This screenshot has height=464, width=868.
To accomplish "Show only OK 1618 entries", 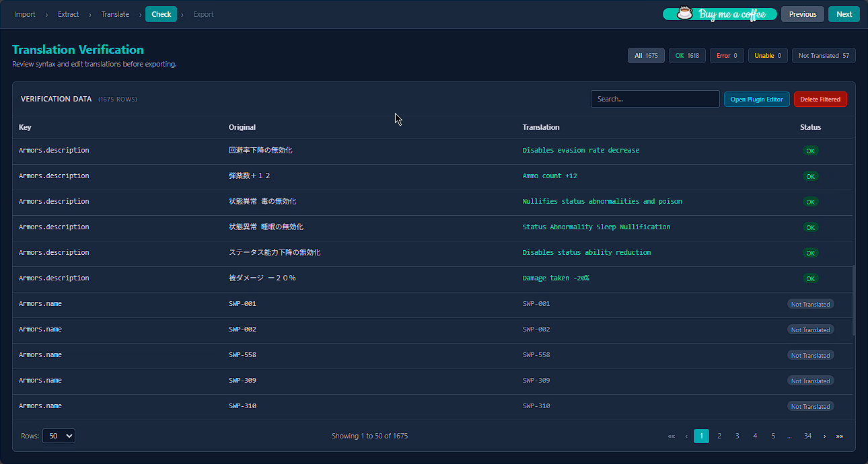I will (687, 56).
